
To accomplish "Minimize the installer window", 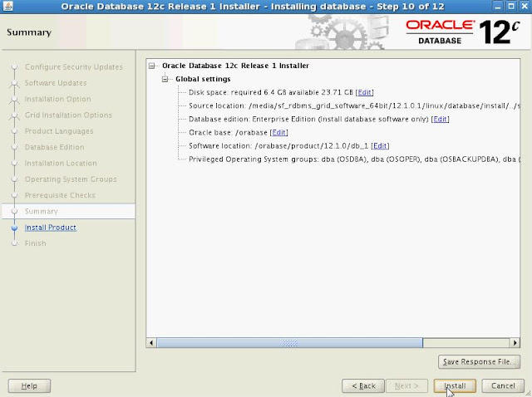I will pos(498,7).
